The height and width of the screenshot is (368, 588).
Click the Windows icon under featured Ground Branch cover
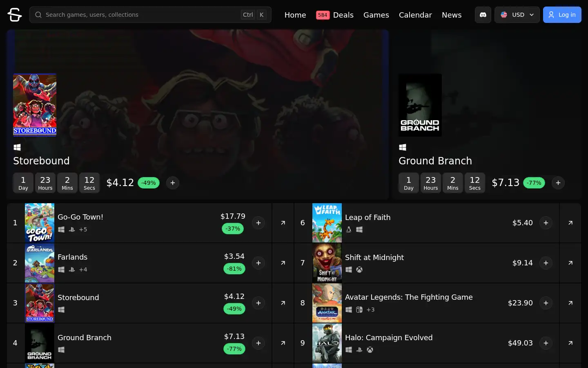[403, 147]
